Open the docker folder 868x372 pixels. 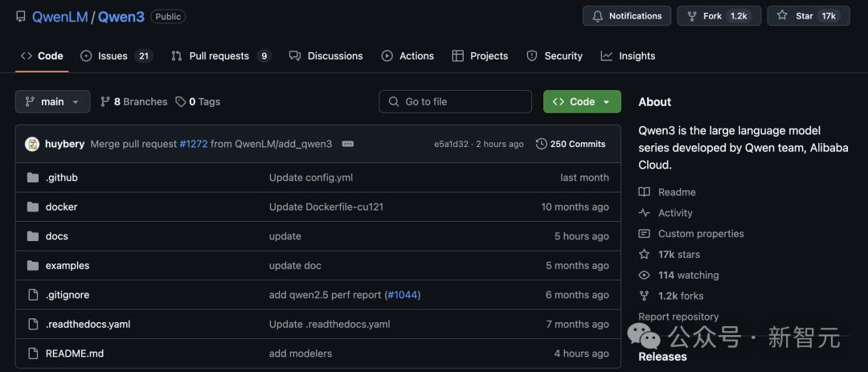(x=61, y=207)
